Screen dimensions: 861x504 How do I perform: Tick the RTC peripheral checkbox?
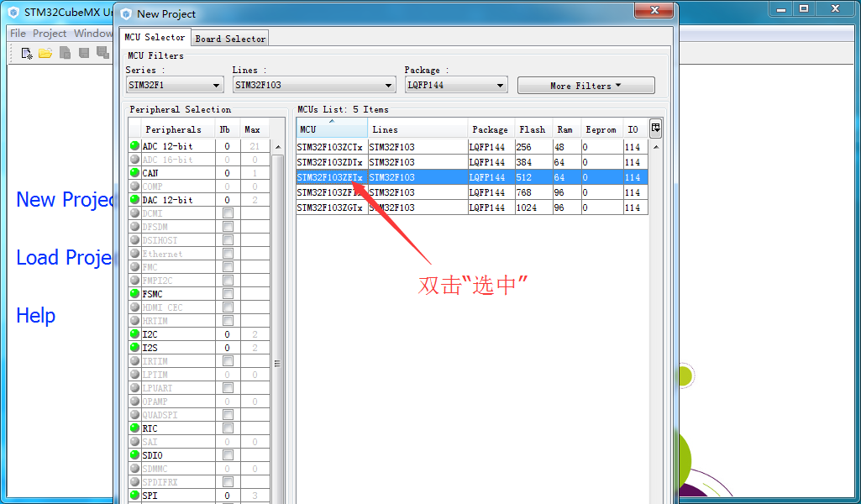[228, 428]
